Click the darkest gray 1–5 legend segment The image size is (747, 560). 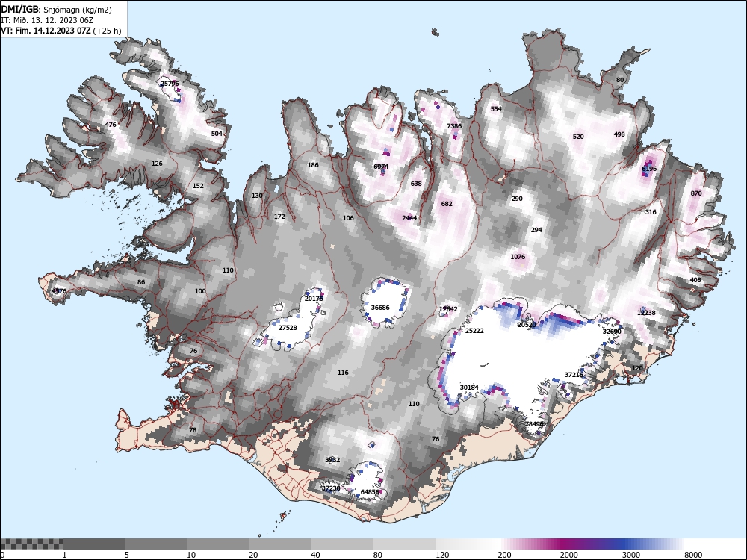(x=94, y=544)
